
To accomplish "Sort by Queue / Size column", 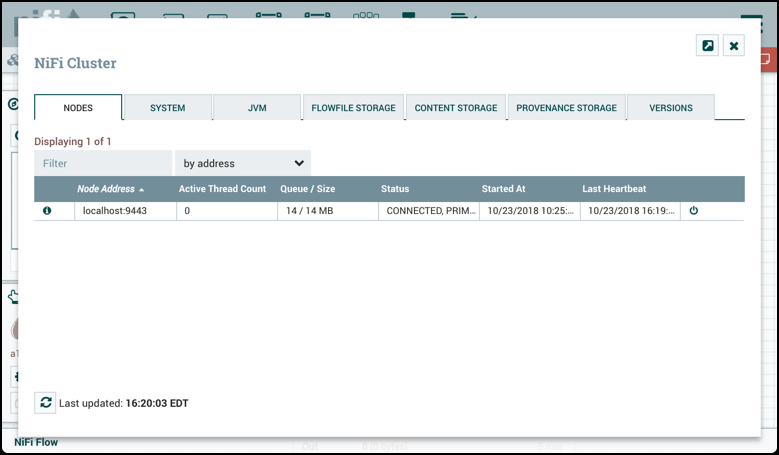I will coord(308,189).
